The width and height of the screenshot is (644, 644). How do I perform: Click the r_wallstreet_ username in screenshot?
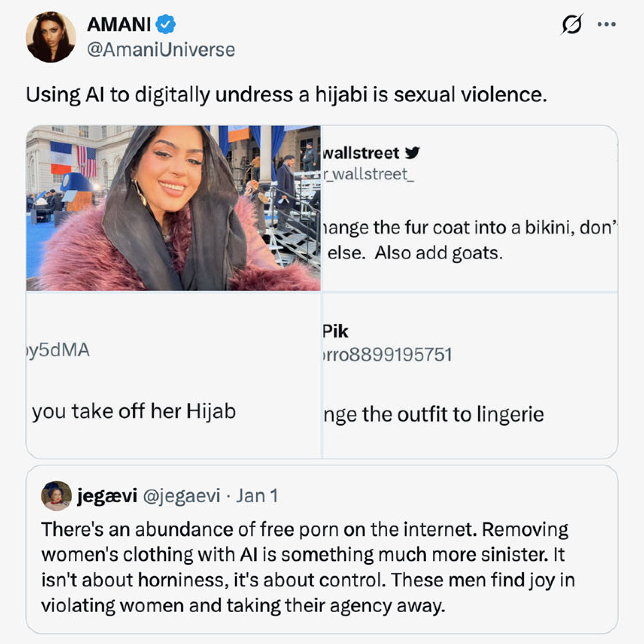coord(369,174)
